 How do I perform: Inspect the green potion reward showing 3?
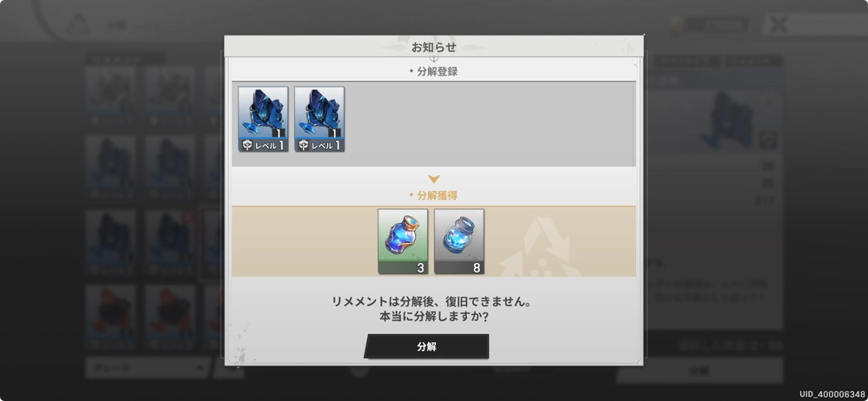point(403,241)
